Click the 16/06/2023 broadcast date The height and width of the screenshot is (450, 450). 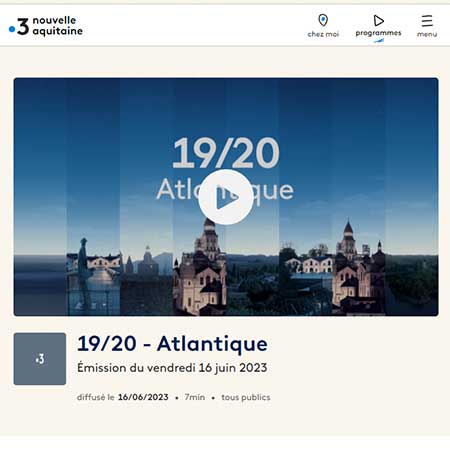(143, 397)
